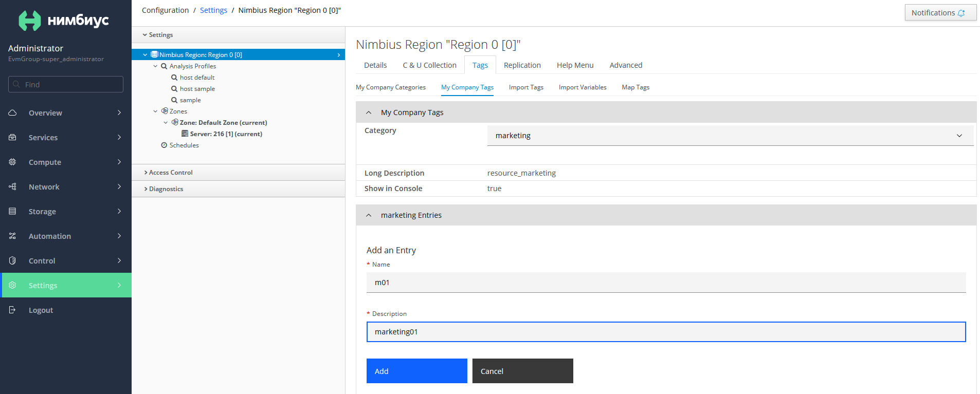The width and height of the screenshot is (980, 394).
Task: Click the Server 216 icon
Action: click(185, 134)
